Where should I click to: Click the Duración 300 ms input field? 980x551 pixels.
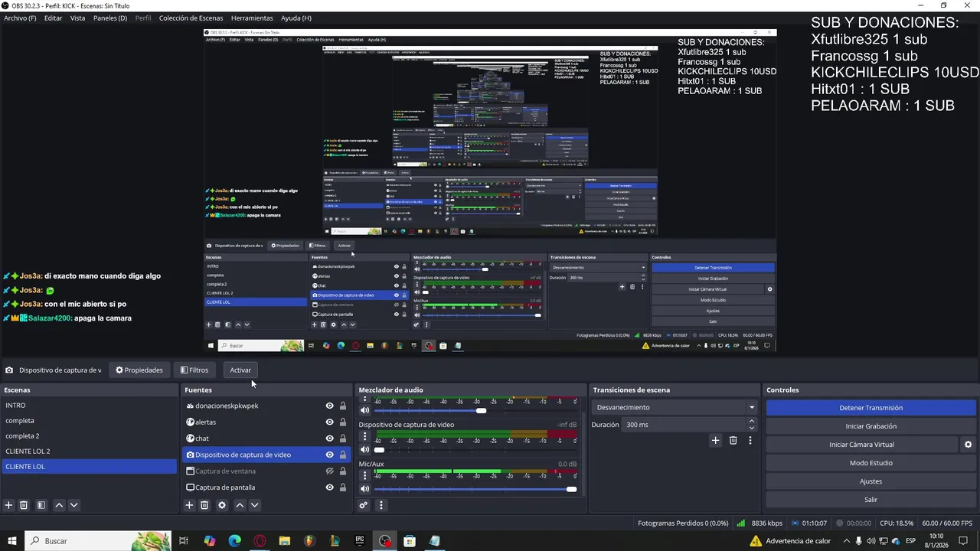pyautogui.click(x=684, y=425)
